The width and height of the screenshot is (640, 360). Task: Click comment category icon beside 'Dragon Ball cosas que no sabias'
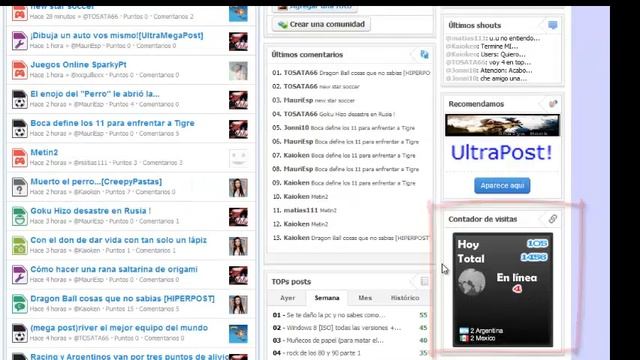tap(19, 304)
